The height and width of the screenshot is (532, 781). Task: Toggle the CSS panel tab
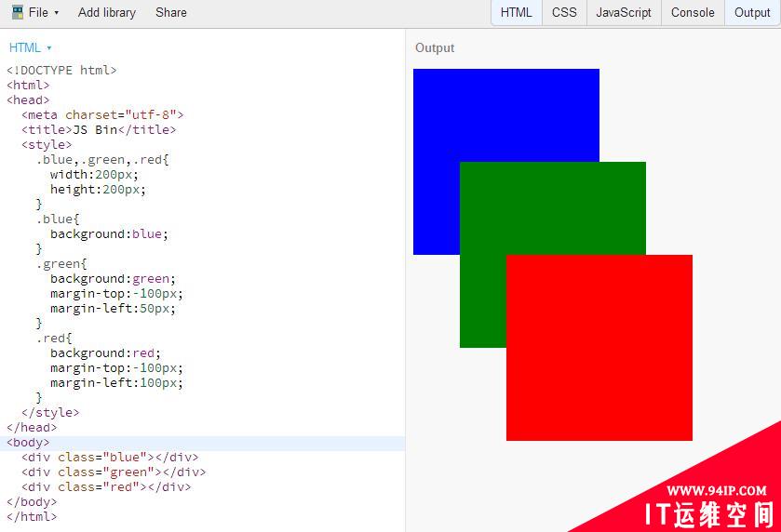564,12
